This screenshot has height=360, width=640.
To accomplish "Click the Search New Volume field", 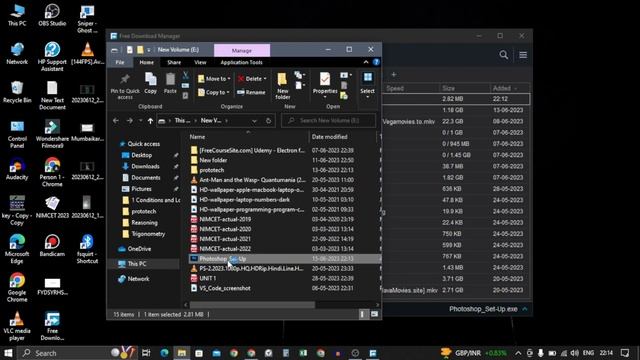I will point(329,120).
